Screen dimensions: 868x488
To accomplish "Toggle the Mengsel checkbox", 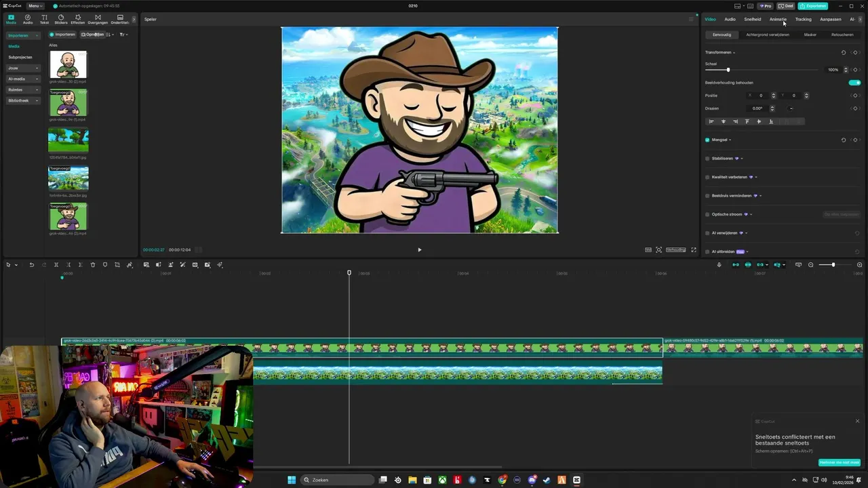I will click(707, 140).
